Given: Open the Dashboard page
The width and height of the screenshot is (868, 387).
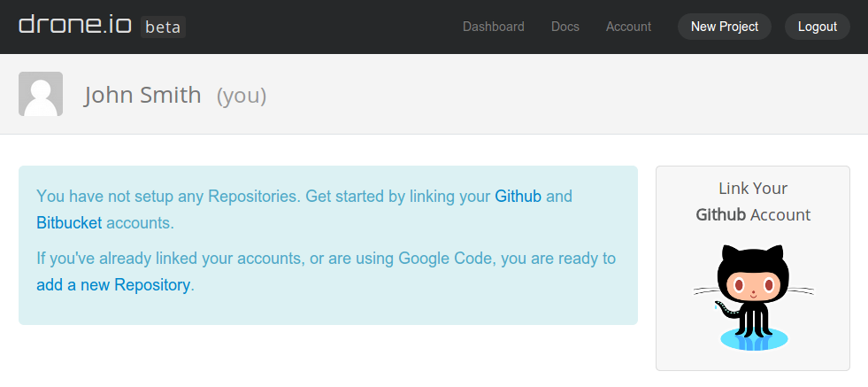Looking at the screenshot, I should [494, 27].
